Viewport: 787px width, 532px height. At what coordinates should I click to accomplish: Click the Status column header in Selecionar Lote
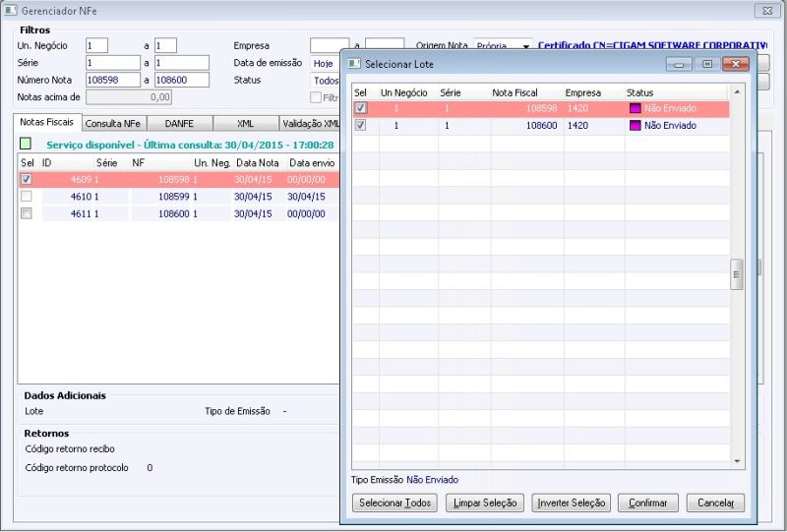pos(640,92)
